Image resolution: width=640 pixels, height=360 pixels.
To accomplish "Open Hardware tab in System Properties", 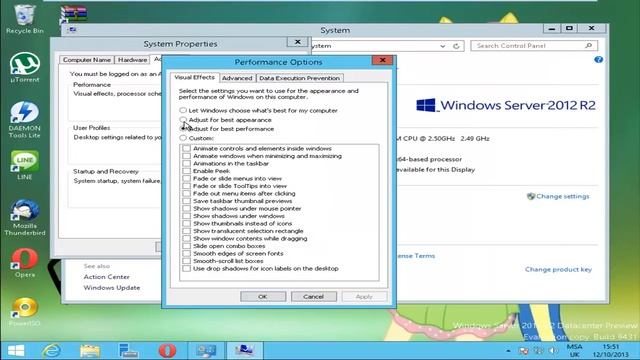I will point(132,60).
